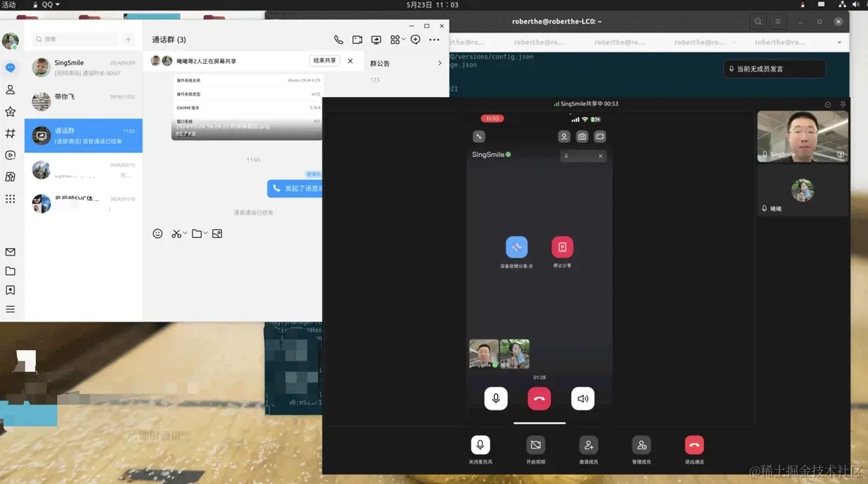Viewport: 868px width, 484px height.
Task: Click the video camera icon in shared phone
Action: 600,137
